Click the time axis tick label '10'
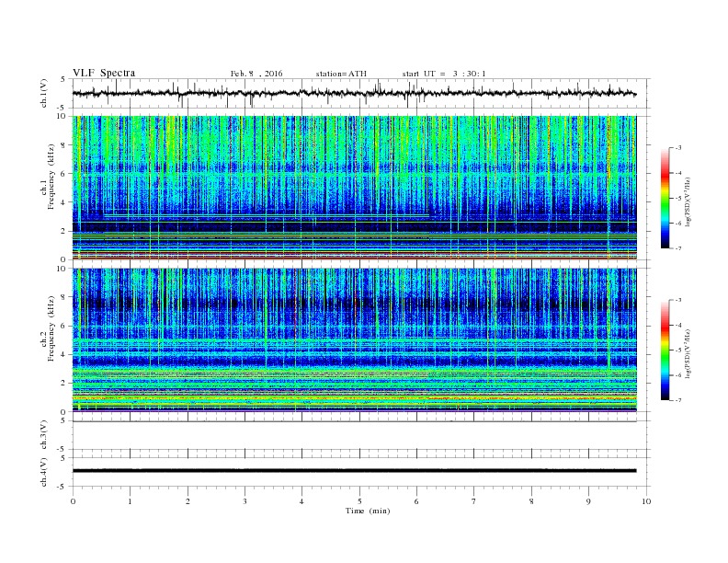This screenshot has height=563, width=728. 646,501
